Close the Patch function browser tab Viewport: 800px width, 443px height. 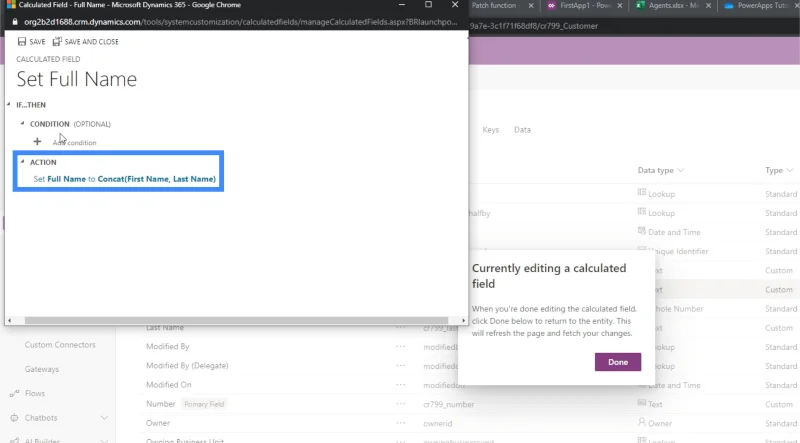tap(531, 6)
